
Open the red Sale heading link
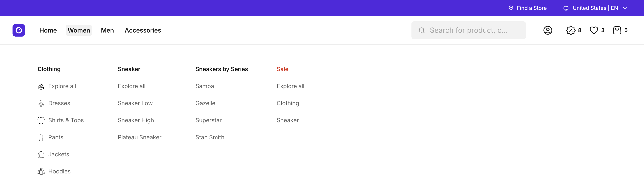pyautogui.click(x=282, y=69)
